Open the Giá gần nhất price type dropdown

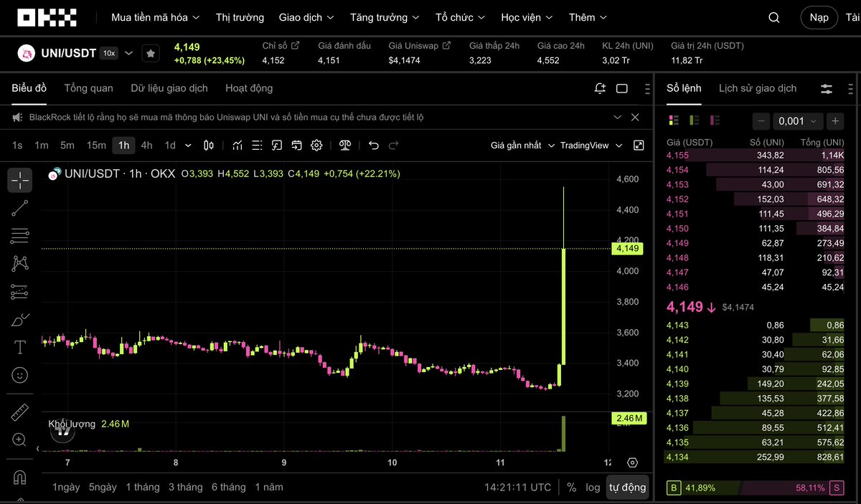522,146
